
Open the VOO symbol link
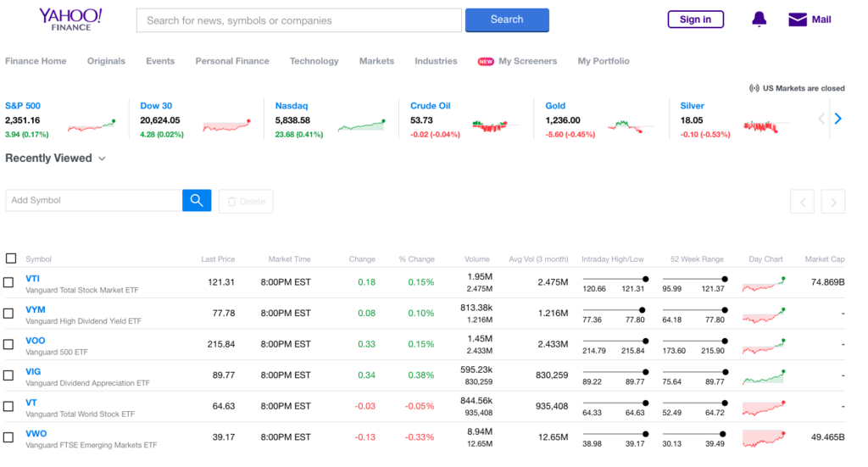(x=36, y=341)
